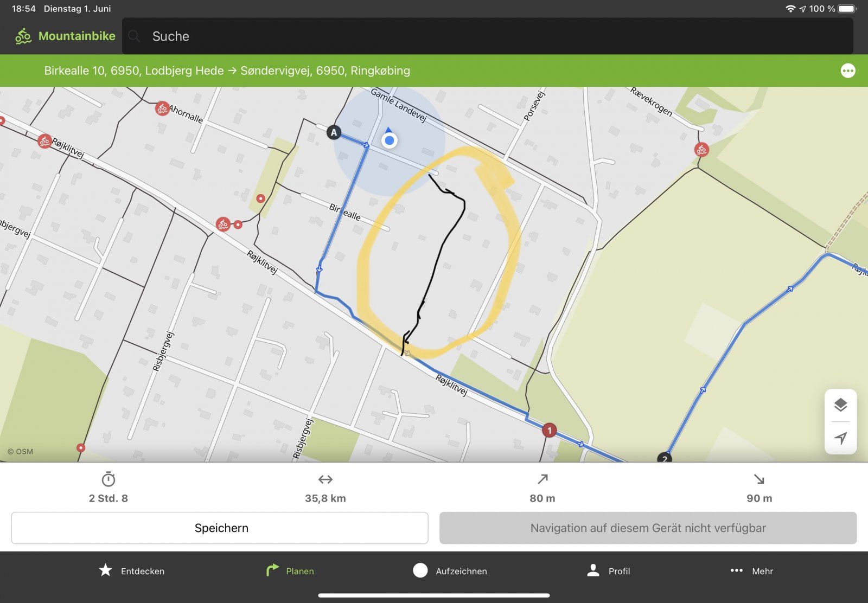
Task: Switch to the Entdecken tab
Action: click(x=132, y=570)
